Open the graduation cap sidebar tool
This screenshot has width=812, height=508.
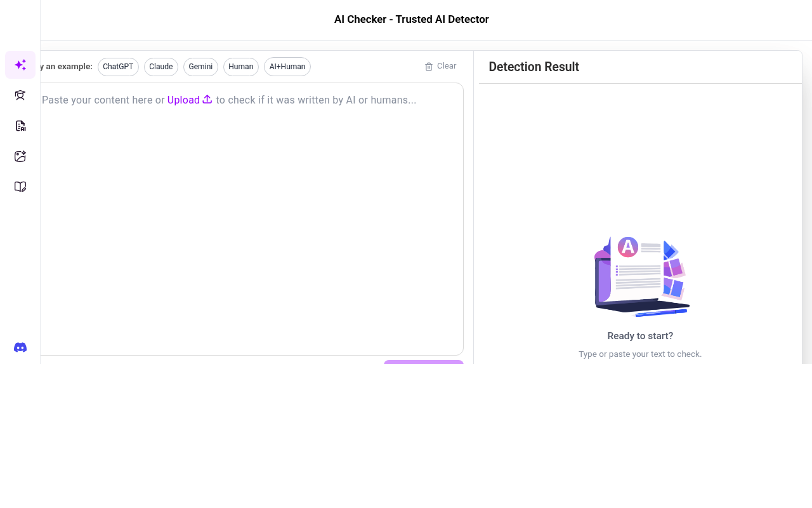tap(20, 95)
